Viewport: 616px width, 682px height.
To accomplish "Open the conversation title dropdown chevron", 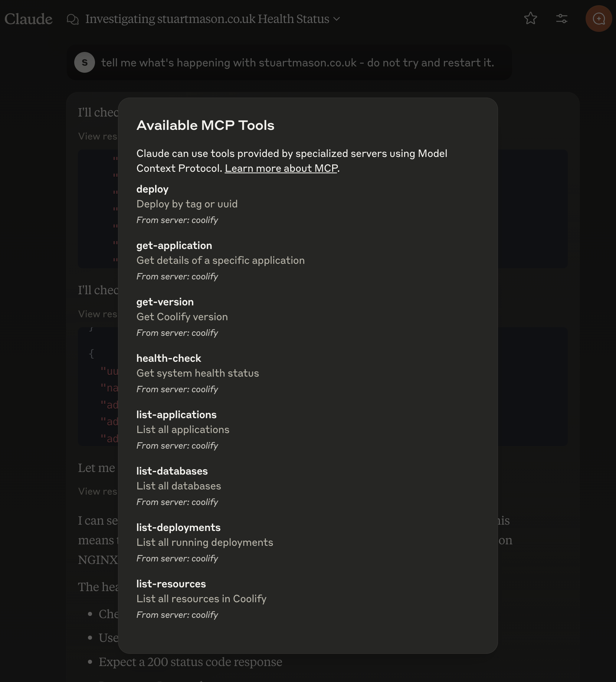I will (x=337, y=19).
